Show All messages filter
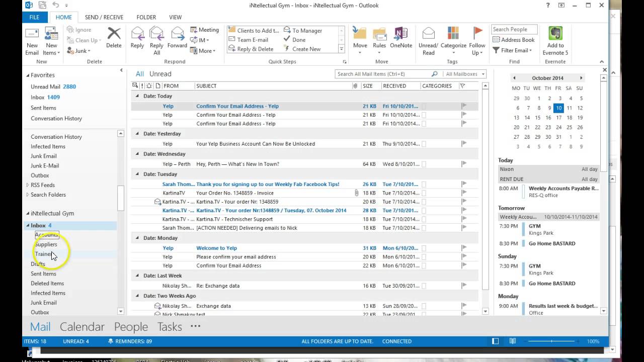The image size is (644, 362). coord(139,74)
